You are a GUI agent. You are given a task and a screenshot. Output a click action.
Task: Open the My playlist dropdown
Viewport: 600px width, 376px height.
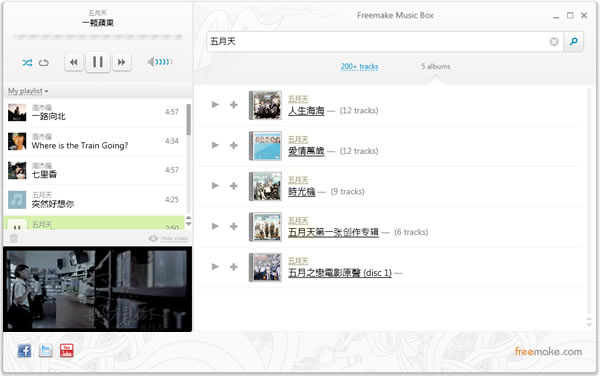tap(28, 91)
